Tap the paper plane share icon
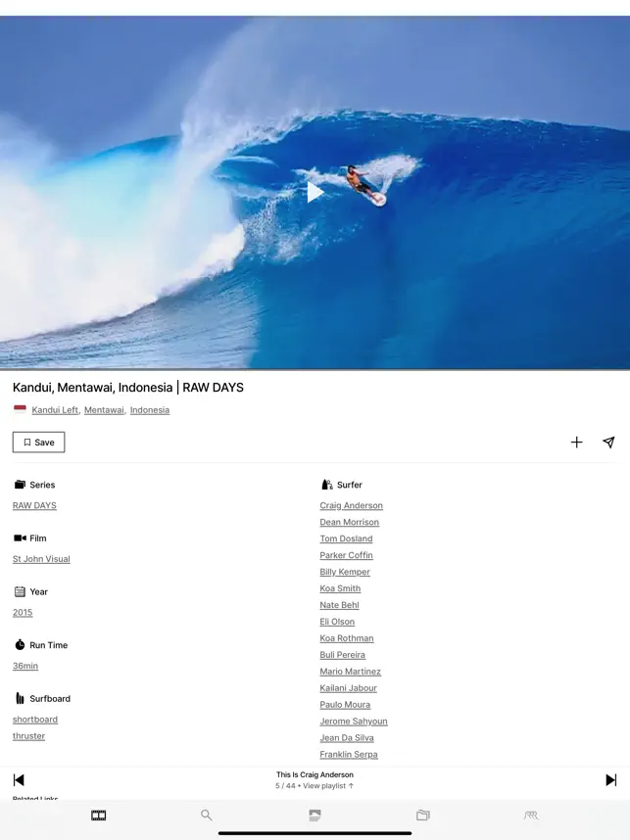Screen dimensions: 630x840 [x=608, y=442]
